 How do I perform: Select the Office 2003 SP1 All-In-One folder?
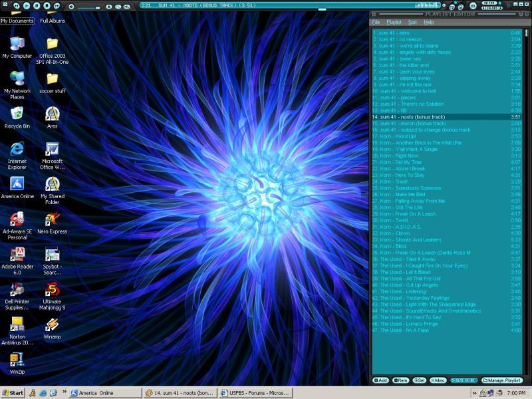click(53, 51)
